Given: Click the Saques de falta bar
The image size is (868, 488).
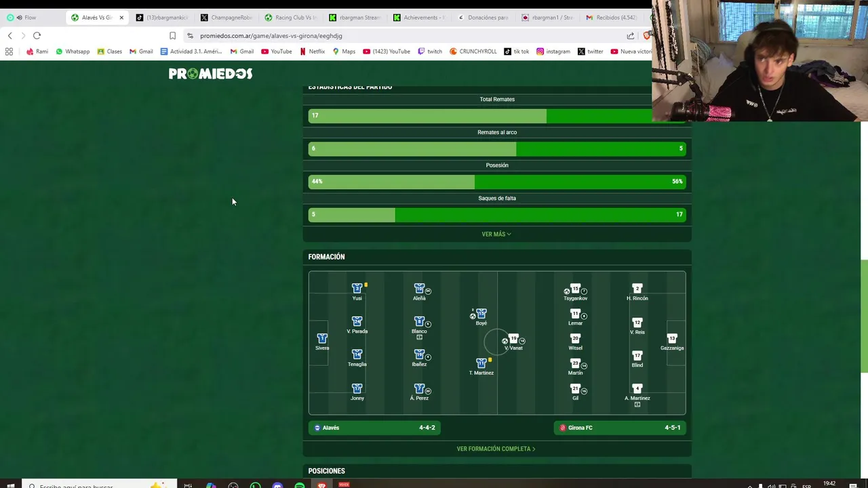Looking at the screenshot, I should [x=497, y=214].
